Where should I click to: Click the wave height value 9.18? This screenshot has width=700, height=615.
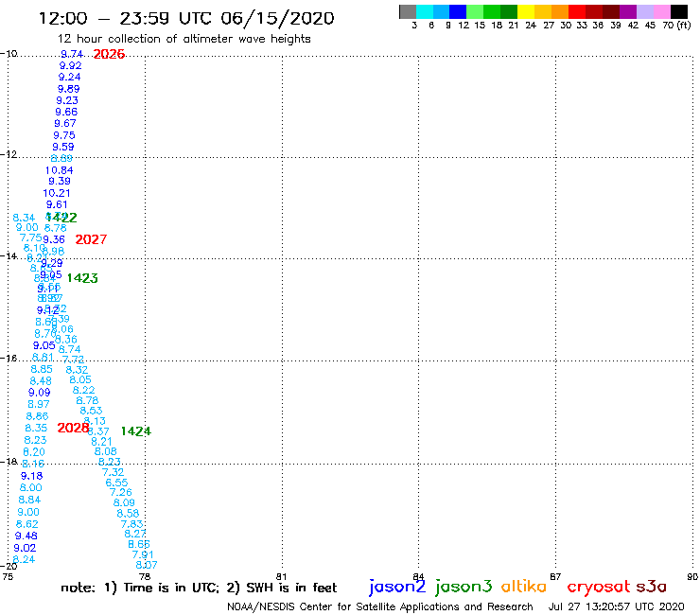click(32, 476)
